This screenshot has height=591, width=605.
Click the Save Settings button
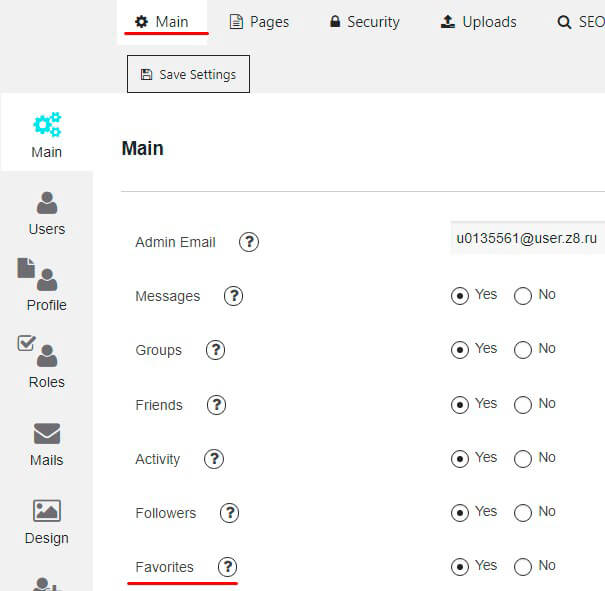pos(188,74)
